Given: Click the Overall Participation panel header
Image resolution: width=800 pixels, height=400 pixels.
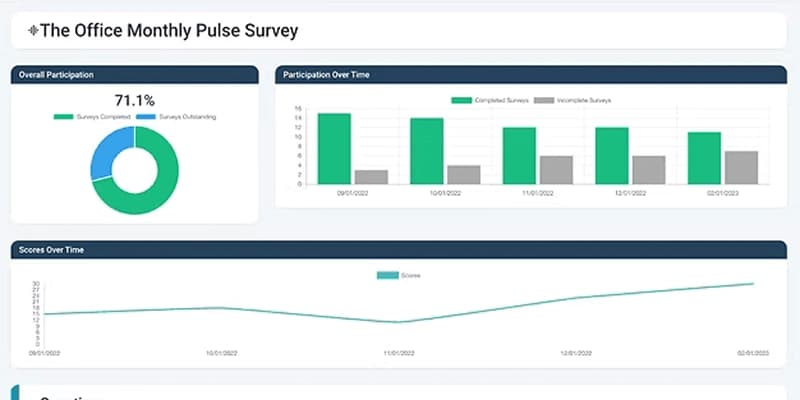Looking at the screenshot, I should point(135,75).
